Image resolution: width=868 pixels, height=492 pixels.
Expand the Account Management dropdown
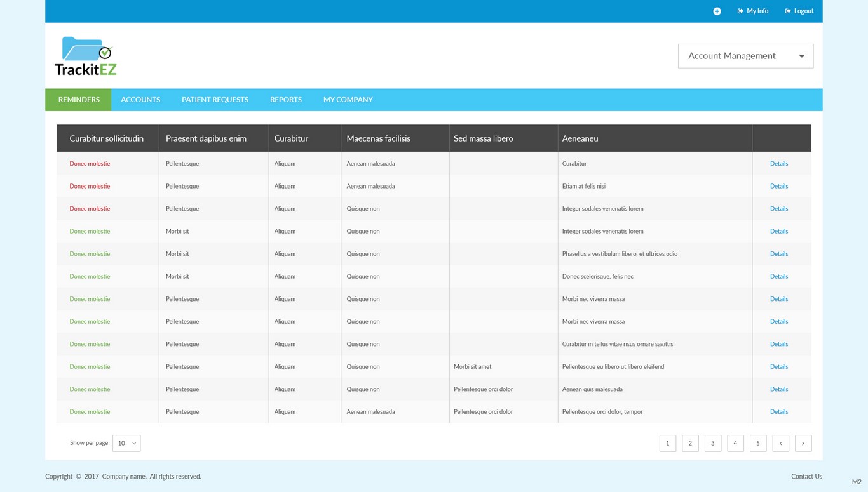click(745, 56)
